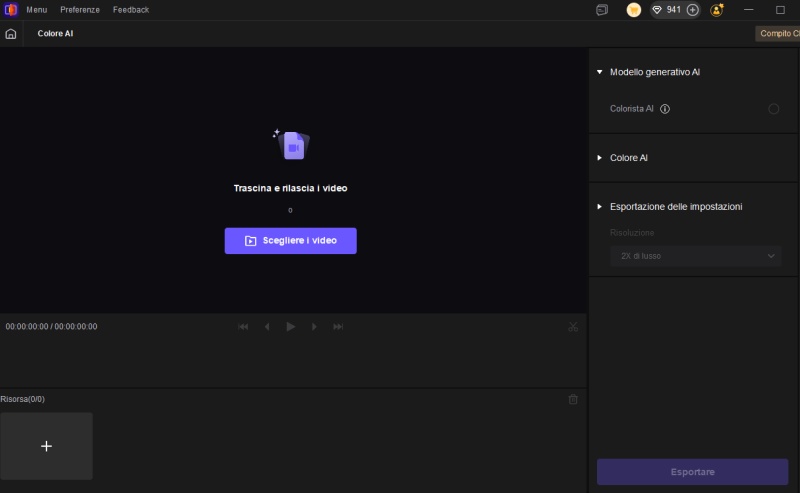Open the Preferenze menu

point(80,10)
